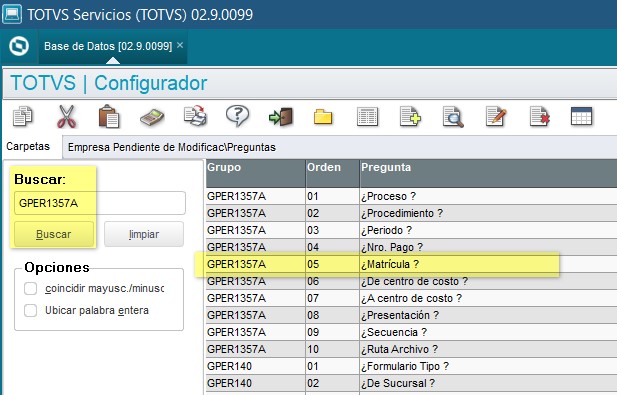Close the Base de Datos tab
This screenshot has height=395, width=617.
pyautogui.click(x=180, y=45)
